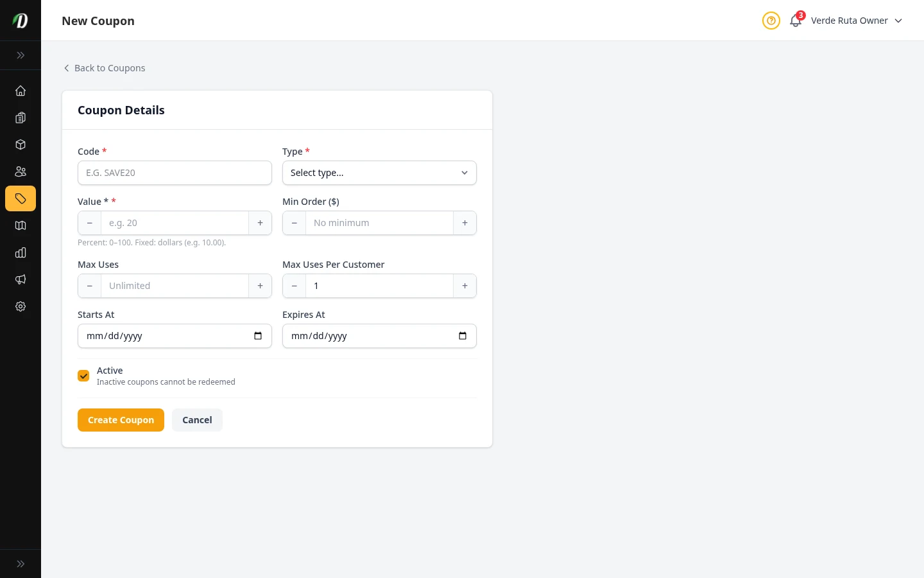The width and height of the screenshot is (924, 578).
Task: Open products using the package icon
Action: point(21,144)
